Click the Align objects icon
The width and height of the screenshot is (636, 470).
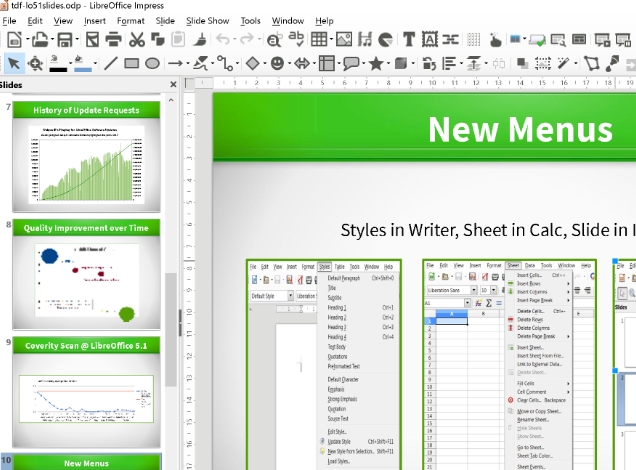coord(449,64)
